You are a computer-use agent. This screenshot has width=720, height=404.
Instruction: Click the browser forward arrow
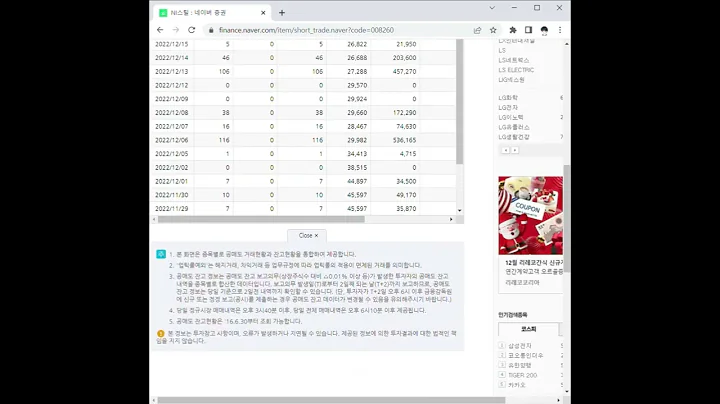[175, 30]
